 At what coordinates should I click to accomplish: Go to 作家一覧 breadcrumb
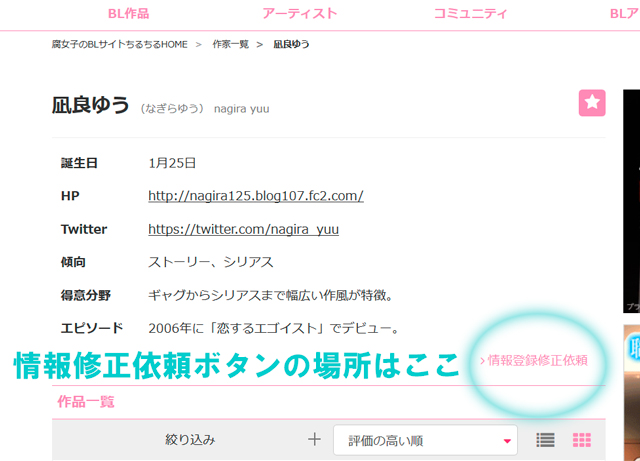(x=231, y=44)
